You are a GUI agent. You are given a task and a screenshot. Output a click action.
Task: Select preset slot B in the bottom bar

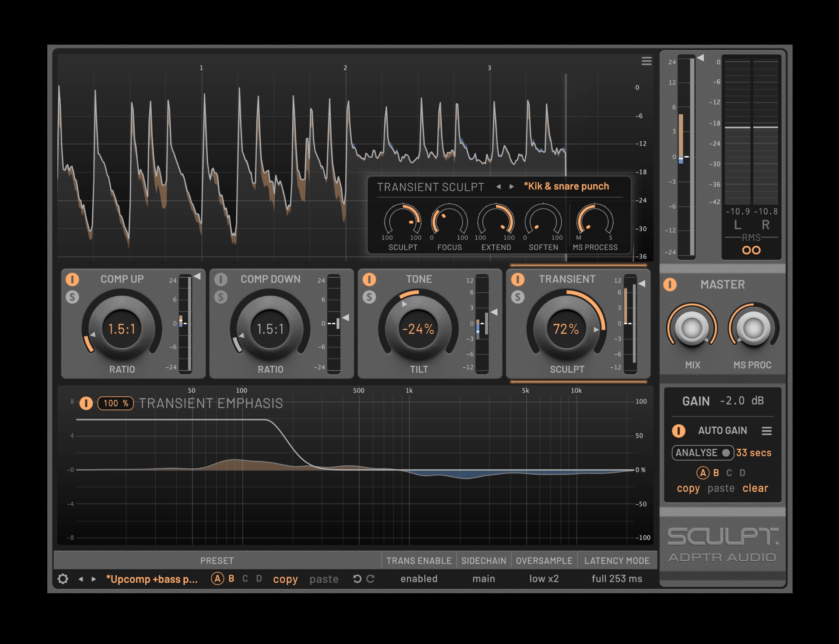tap(231, 578)
